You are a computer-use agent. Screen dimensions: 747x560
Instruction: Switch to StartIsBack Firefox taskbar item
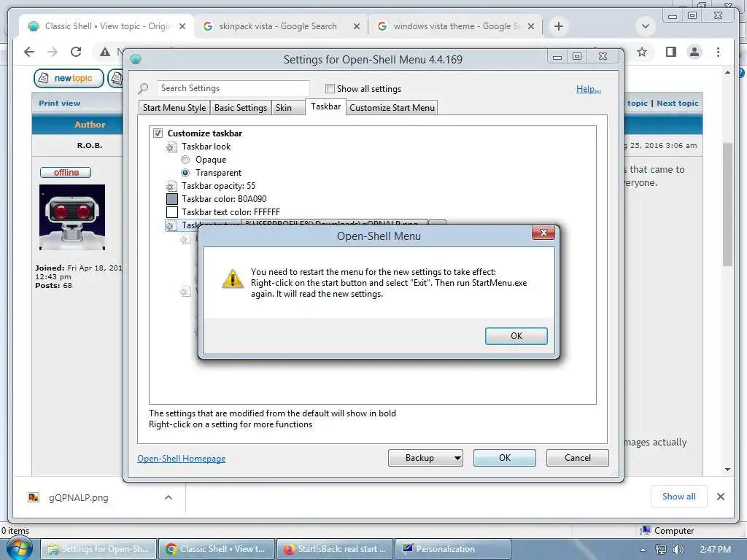point(335,549)
